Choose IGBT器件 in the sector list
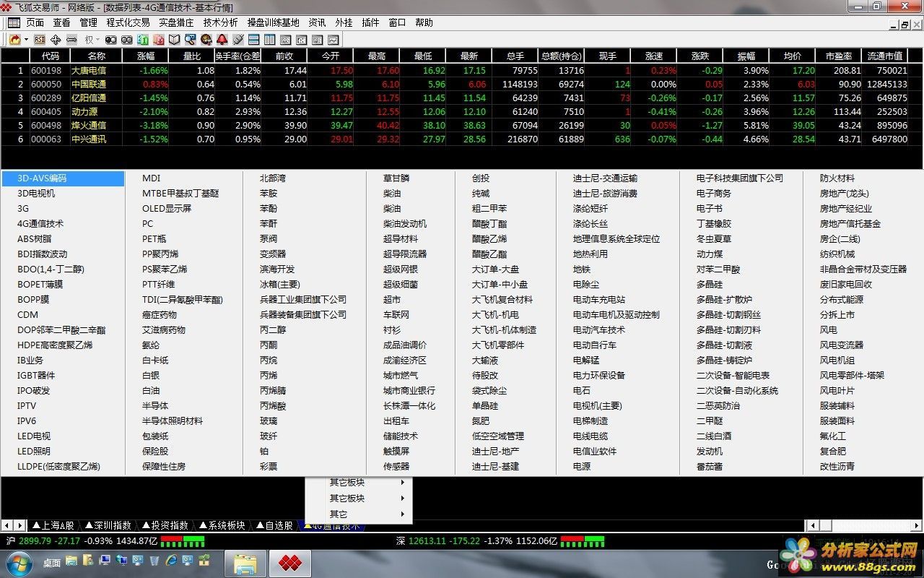Image resolution: width=924 pixels, height=578 pixels. tap(36, 375)
